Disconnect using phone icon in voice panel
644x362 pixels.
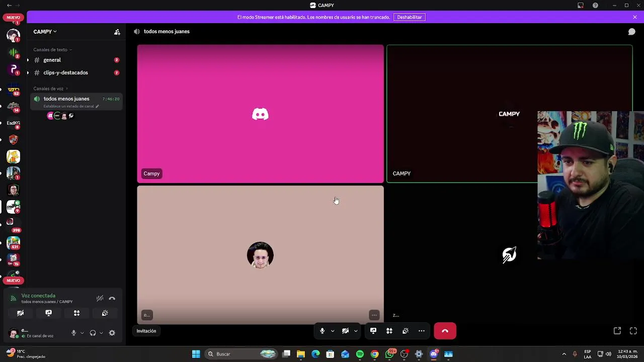tap(112, 299)
